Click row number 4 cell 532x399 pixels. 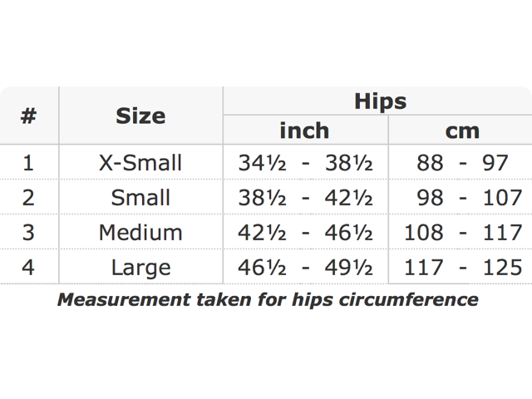coord(28,267)
